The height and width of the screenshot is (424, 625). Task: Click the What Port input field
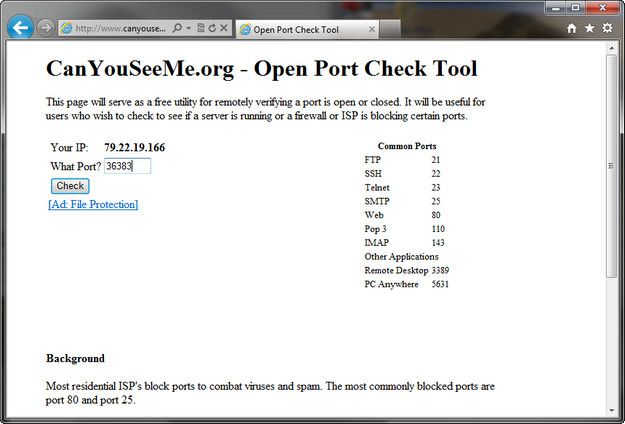(x=128, y=166)
